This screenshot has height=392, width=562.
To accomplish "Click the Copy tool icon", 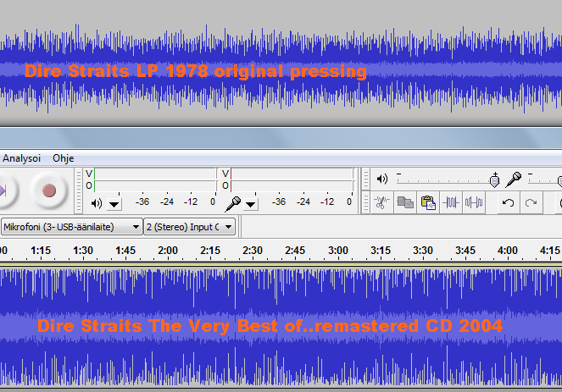I will point(405,203).
